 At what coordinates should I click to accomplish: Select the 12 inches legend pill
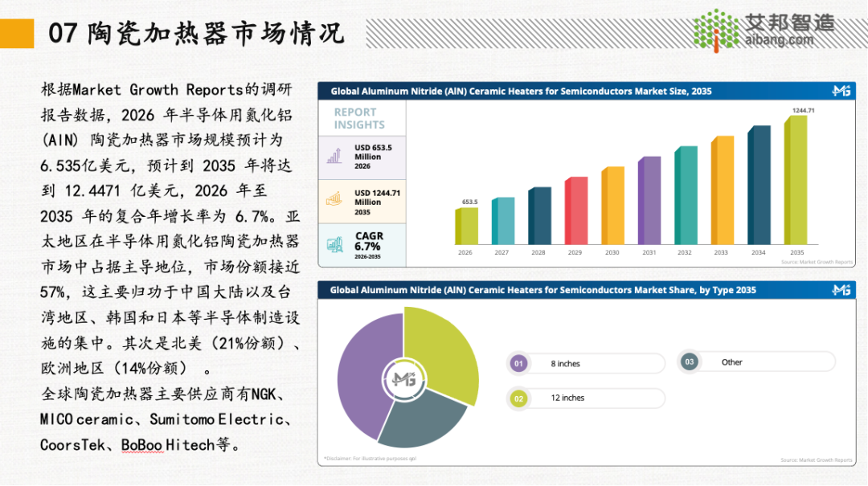[x=586, y=398]
